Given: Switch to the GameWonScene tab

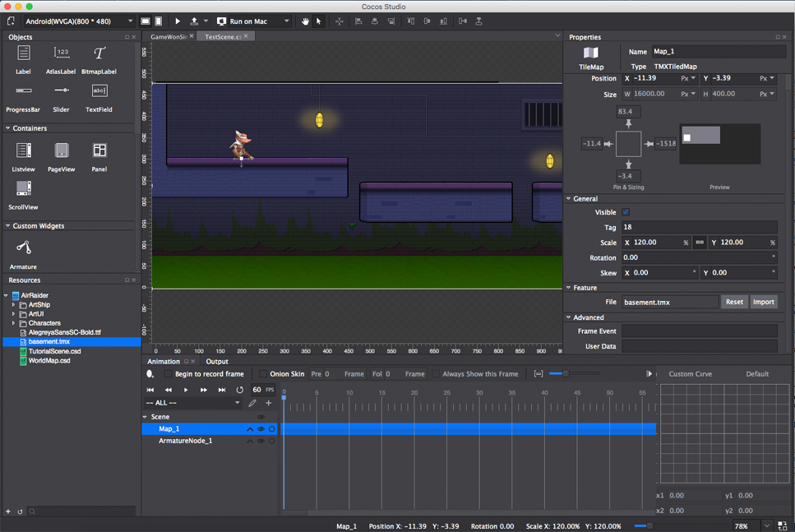Looking at the screenshot, I should tap(168, 36).
